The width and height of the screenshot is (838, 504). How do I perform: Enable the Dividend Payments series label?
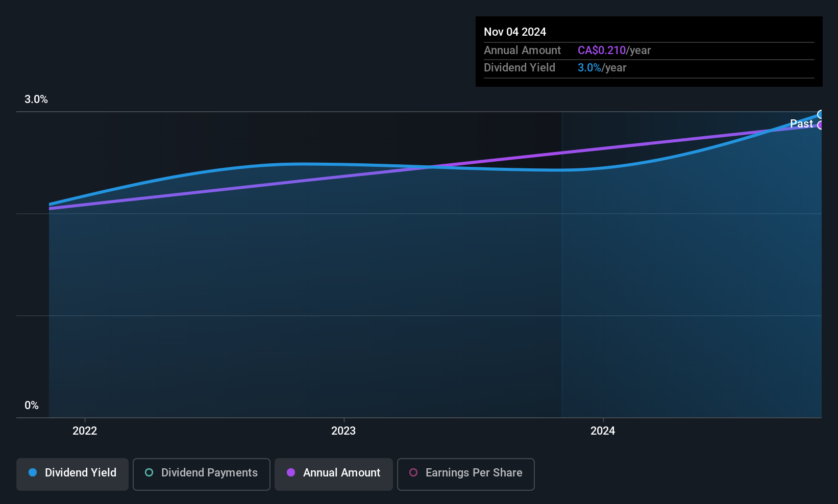click(209, 473)
